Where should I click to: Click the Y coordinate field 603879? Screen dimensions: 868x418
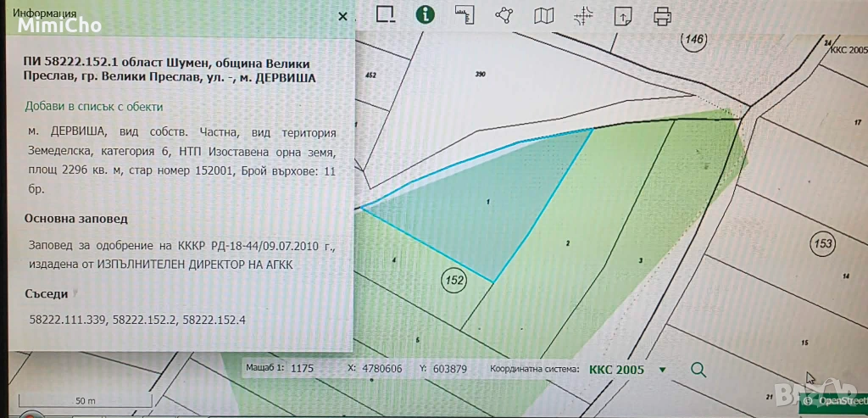[x=450, y=370]
